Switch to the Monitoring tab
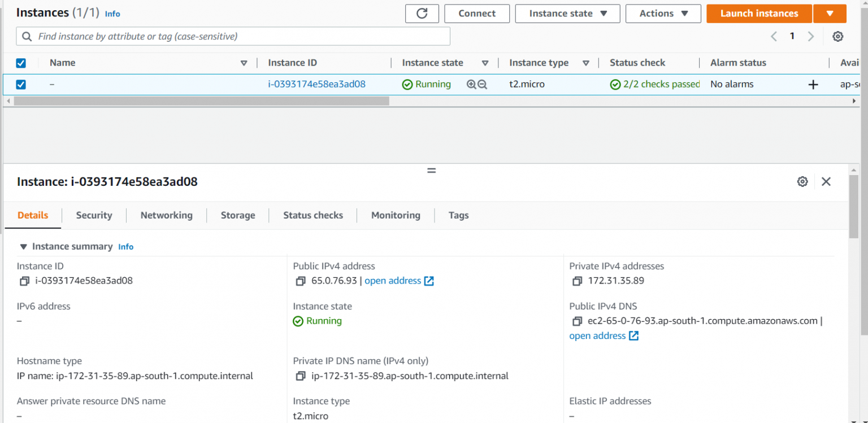This screenshot has height=423, width=868. (395, 215)
